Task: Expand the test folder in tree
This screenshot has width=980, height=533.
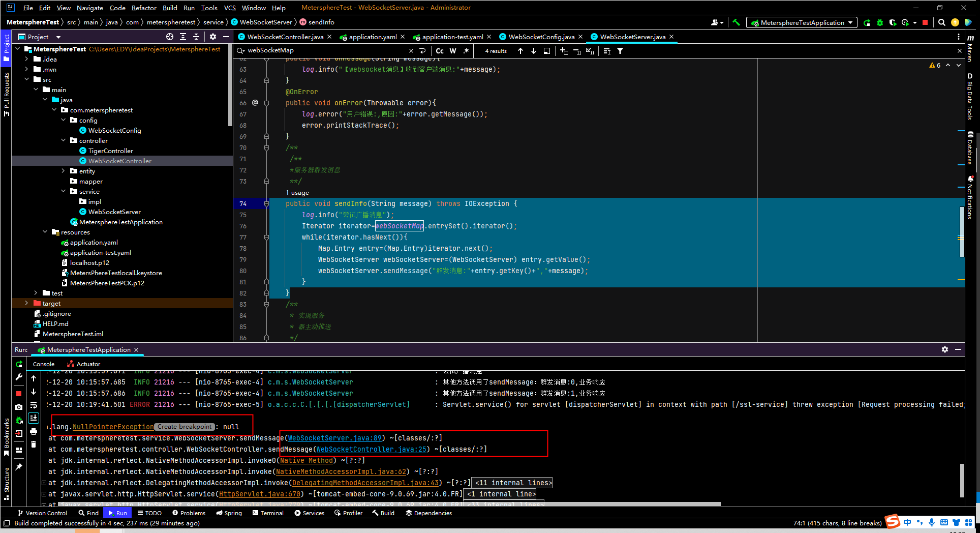Action: pyautogui.click(x=36, y=293)
